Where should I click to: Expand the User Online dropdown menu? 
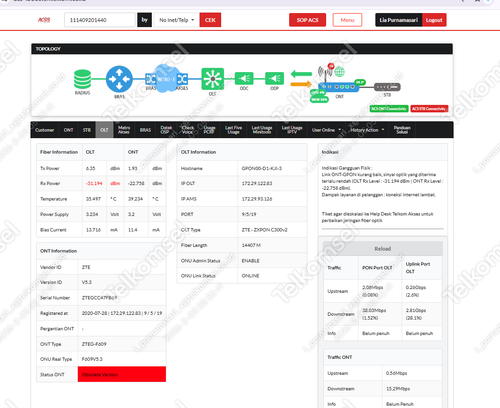326,130
